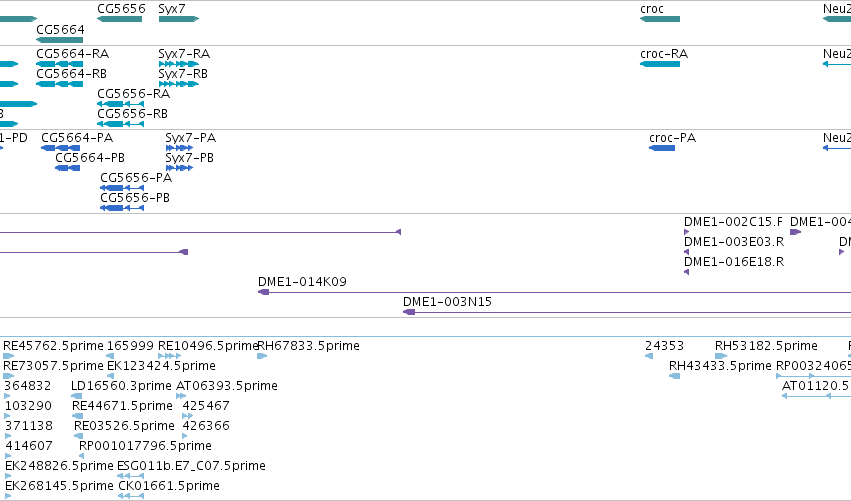The height and width of the screenshot is (501, 851).
Task: Select the Syx7-PB protein glyph
Action: [x=180, y=168]
